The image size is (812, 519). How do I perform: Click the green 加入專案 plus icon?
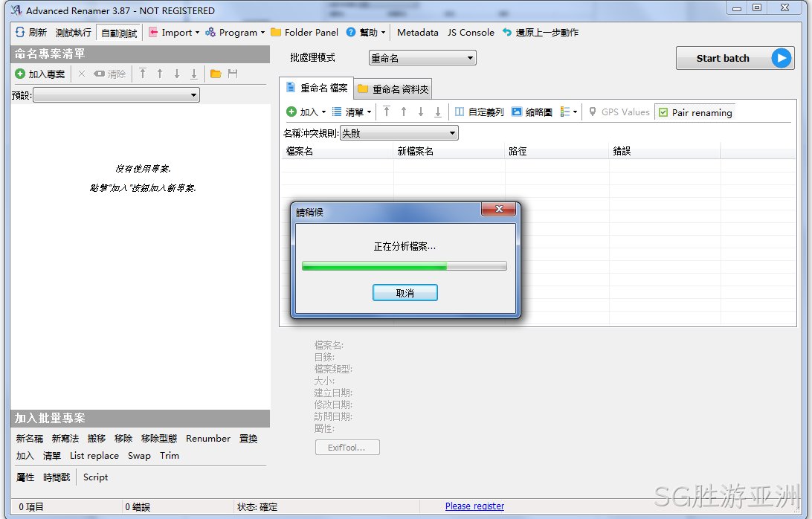coord(20,74)
